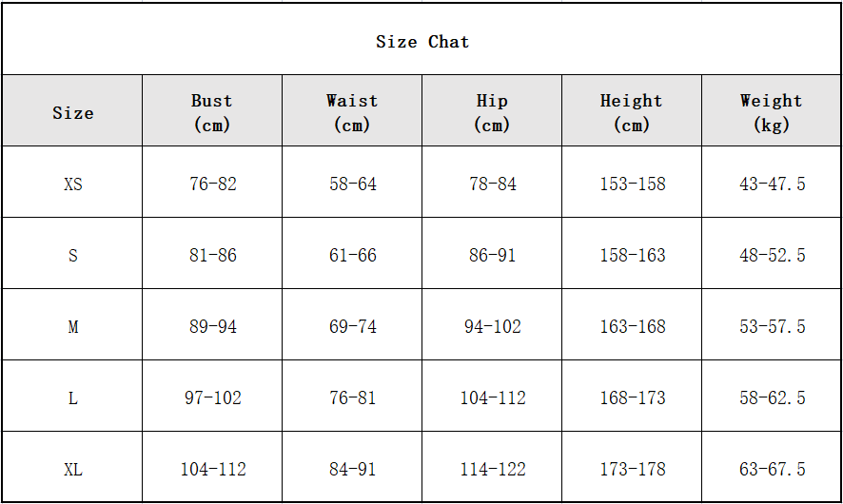Select weight value 43-47.5 cell

point(773,184)
